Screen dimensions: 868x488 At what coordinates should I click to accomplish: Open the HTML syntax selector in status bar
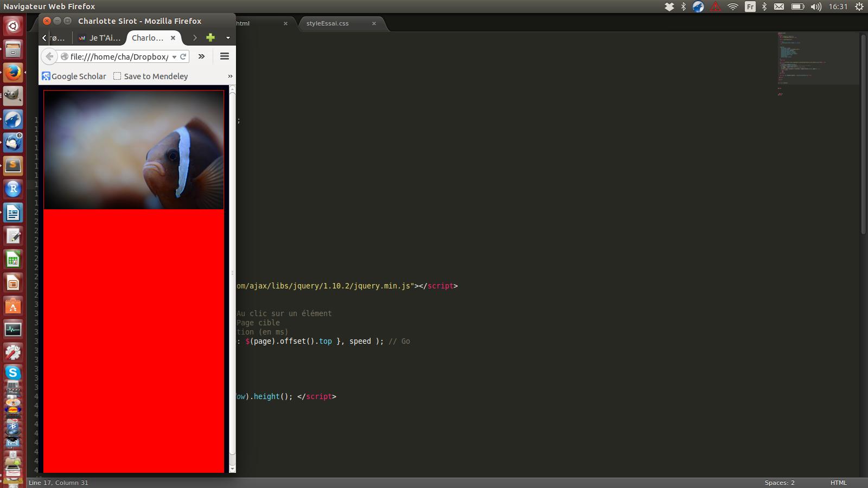coord(838,483)
